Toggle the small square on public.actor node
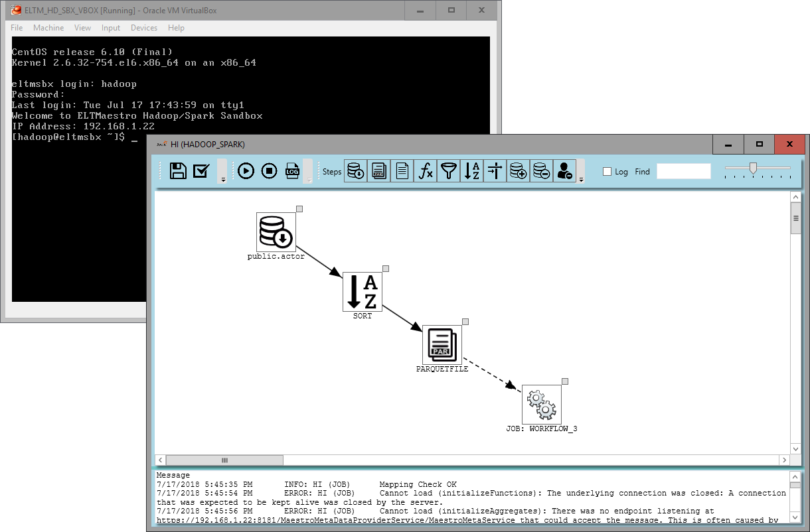This screenshot has height=532, width=810. (x=299, y=209)
